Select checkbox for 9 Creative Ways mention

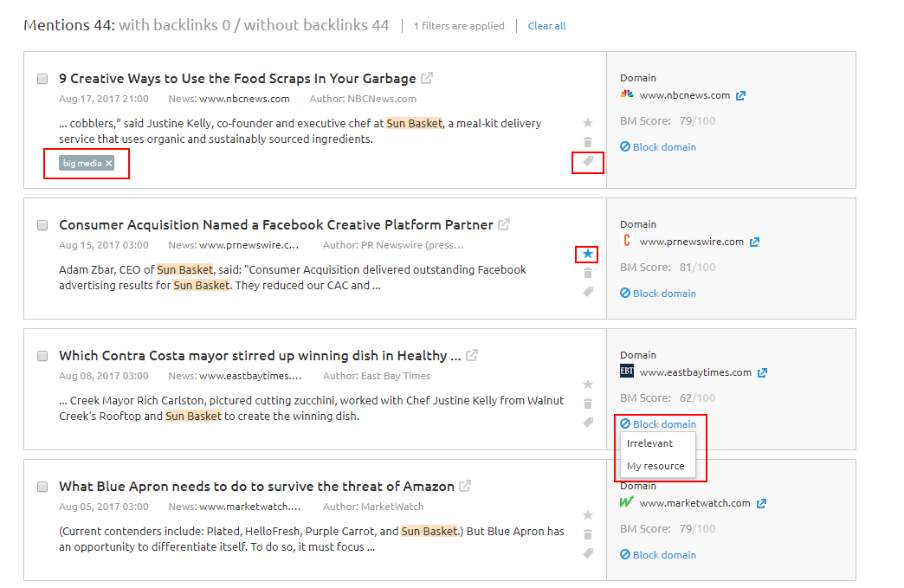[x=42, y=79]
